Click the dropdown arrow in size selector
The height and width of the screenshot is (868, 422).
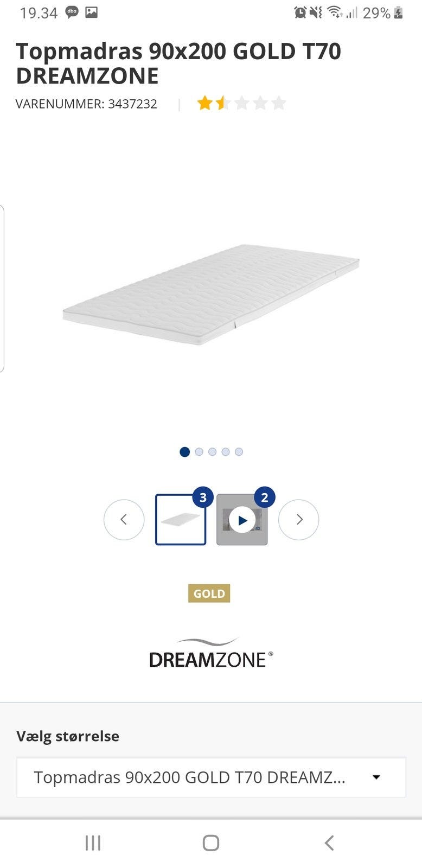click(376, 777)
